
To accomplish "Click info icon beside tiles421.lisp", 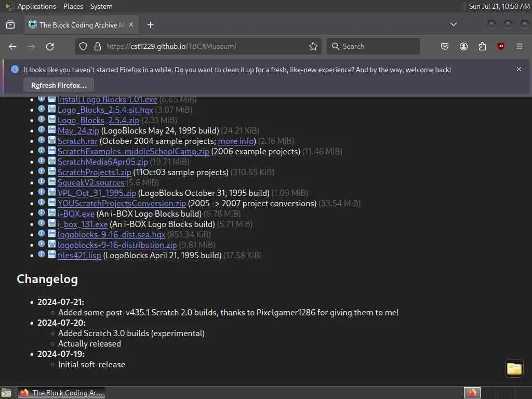I will pos(42,254).
